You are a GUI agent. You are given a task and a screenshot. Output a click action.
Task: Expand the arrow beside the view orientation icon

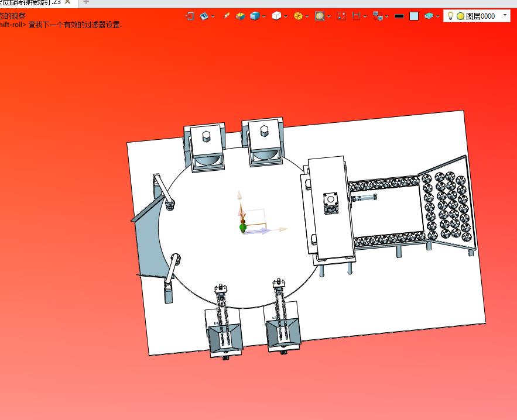coord(213,16)
